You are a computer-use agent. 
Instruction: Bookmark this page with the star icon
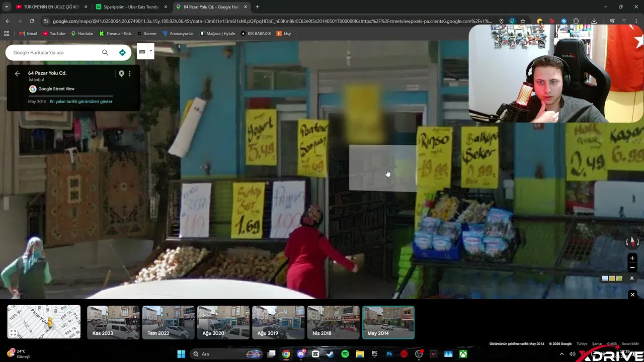(523, 21)
